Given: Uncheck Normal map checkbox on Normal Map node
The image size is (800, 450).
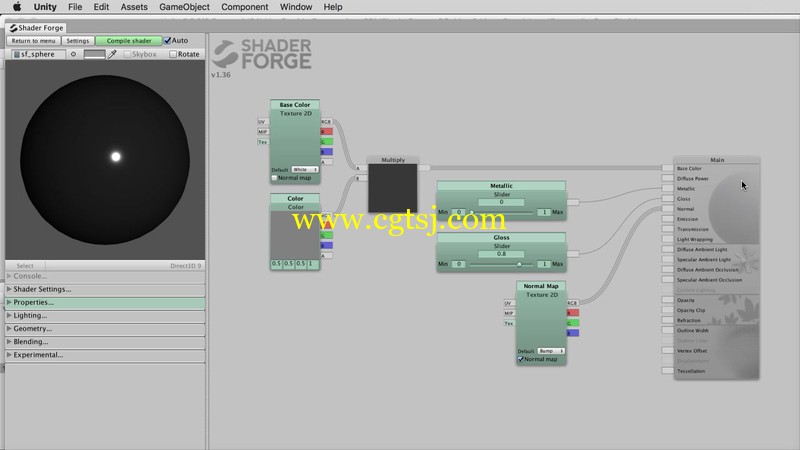Looking at the screenshot, I should (x=521, y=359).
